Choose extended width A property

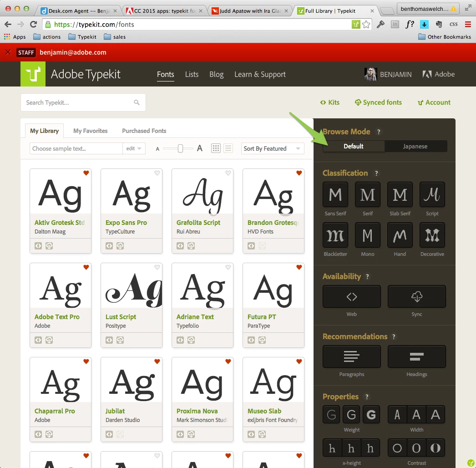[435, 414]
